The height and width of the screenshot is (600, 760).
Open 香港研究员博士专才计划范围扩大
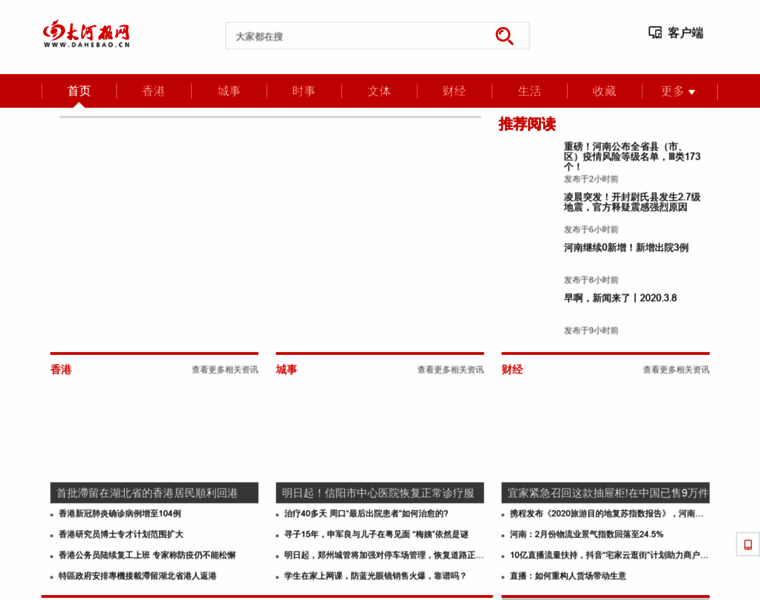121,535
